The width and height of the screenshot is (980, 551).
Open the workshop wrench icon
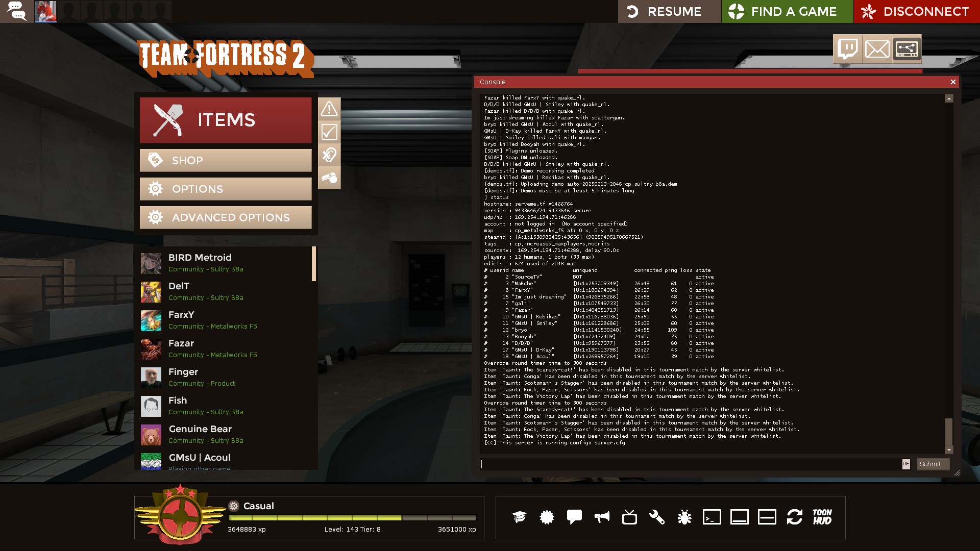(x=657, y=517)
